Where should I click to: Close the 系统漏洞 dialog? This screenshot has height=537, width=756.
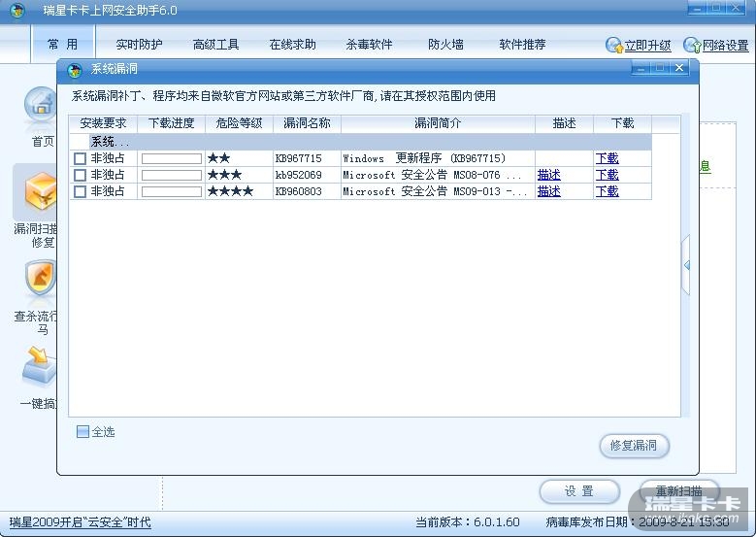pos(679,68)
